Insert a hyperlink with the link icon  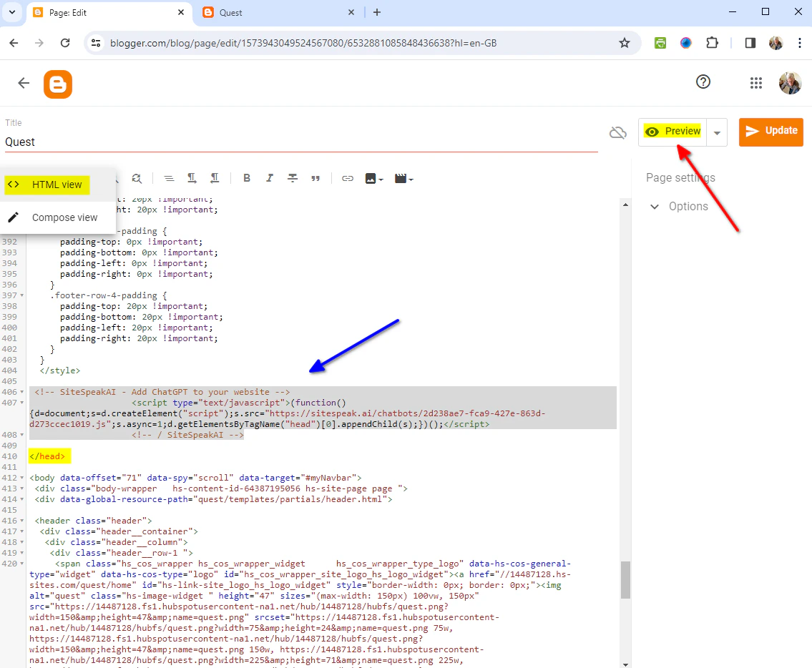coord(348,177)
